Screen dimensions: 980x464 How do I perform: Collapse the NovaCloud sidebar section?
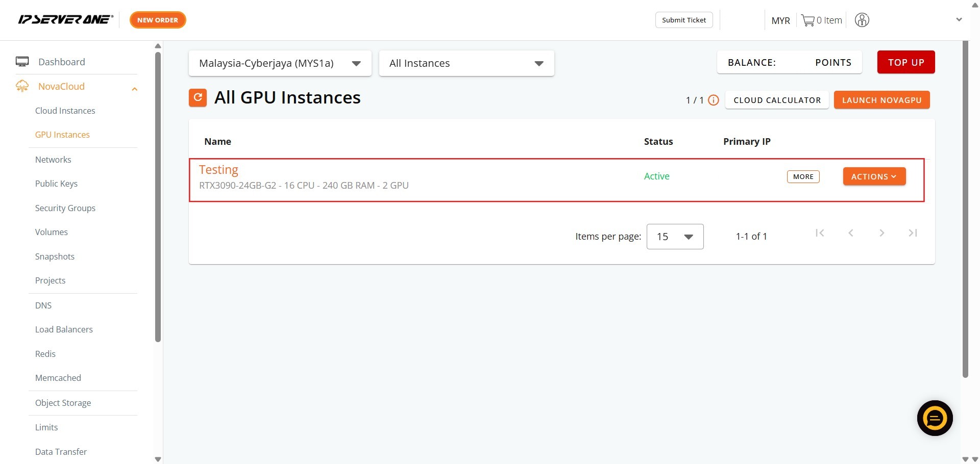[134, 89]
